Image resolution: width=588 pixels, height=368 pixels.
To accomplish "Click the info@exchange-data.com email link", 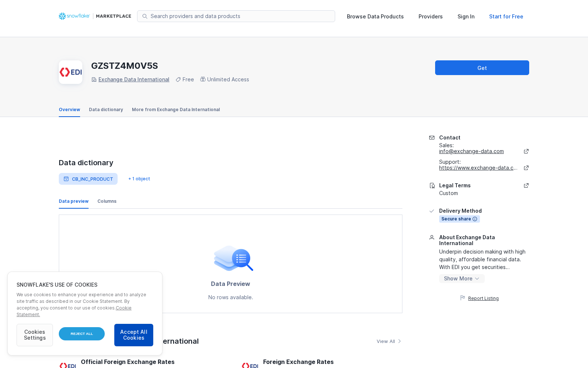I will [x=472, y=151].
